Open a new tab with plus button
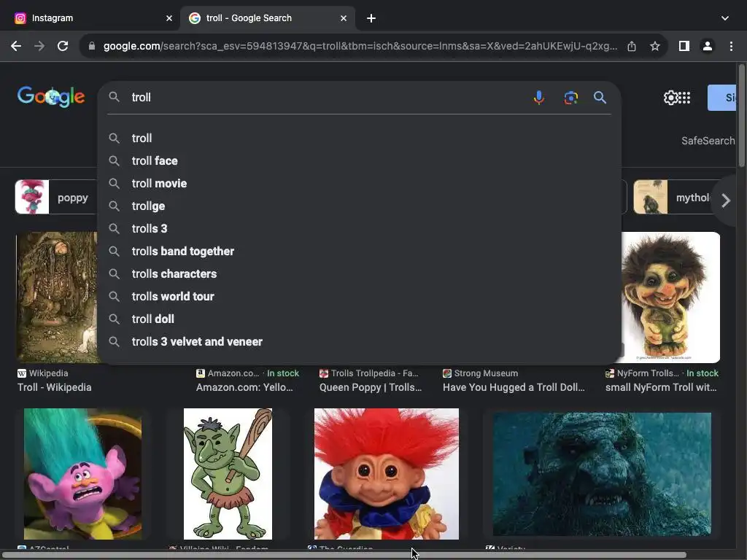The image size is (747, 560). (371, 18)
